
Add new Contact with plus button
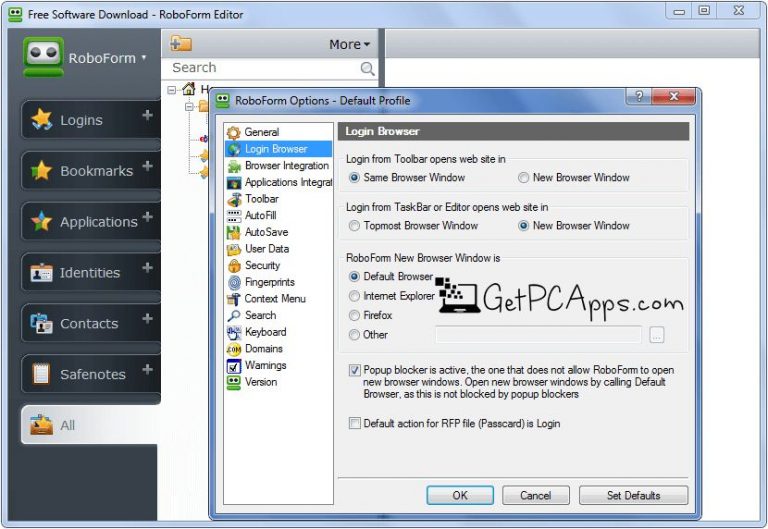coord(147,319)
